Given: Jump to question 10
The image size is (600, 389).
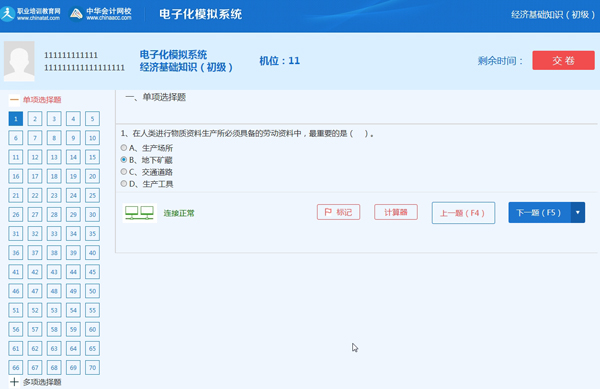Looking at the screenshot, I should click(92, 138).
